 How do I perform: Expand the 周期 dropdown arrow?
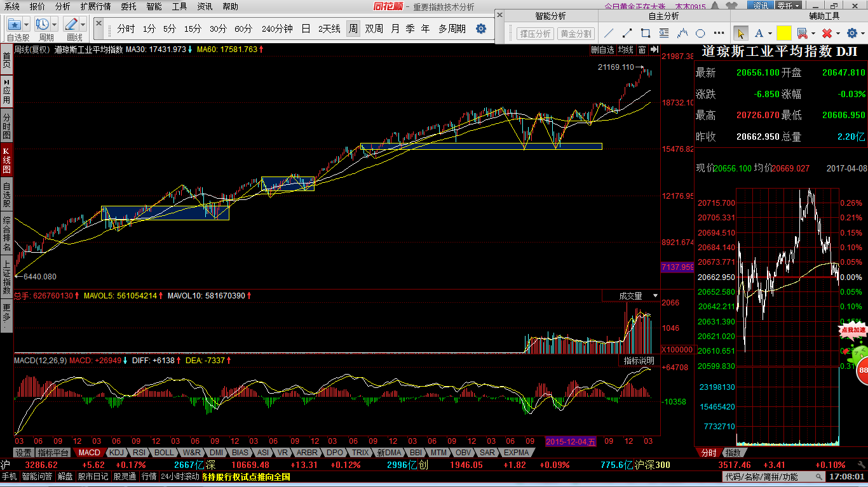[x=55, y=24]
